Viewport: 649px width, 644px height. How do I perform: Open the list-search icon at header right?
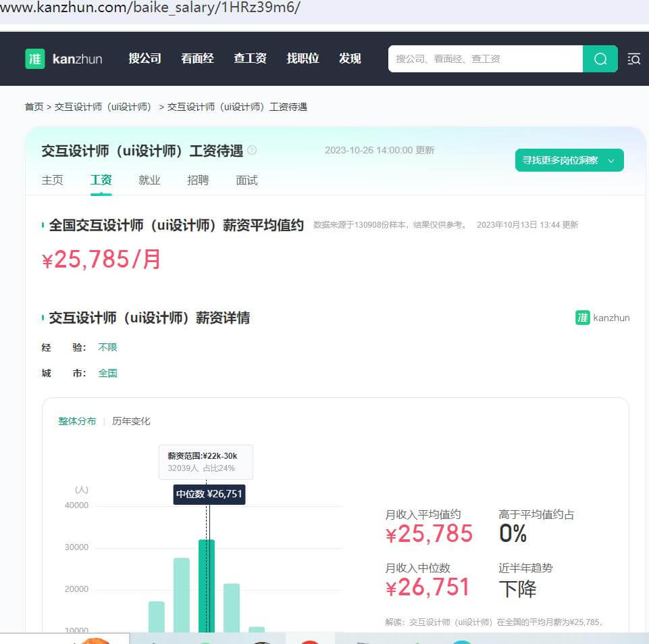634,59
